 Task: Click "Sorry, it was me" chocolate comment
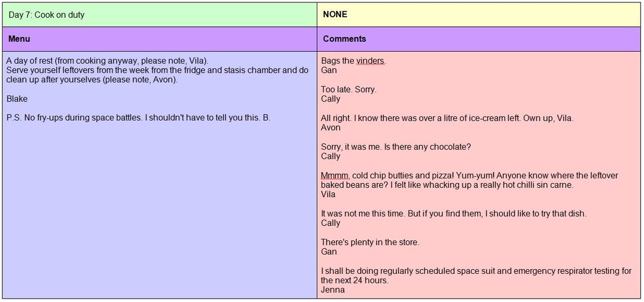tap(396, 147)
